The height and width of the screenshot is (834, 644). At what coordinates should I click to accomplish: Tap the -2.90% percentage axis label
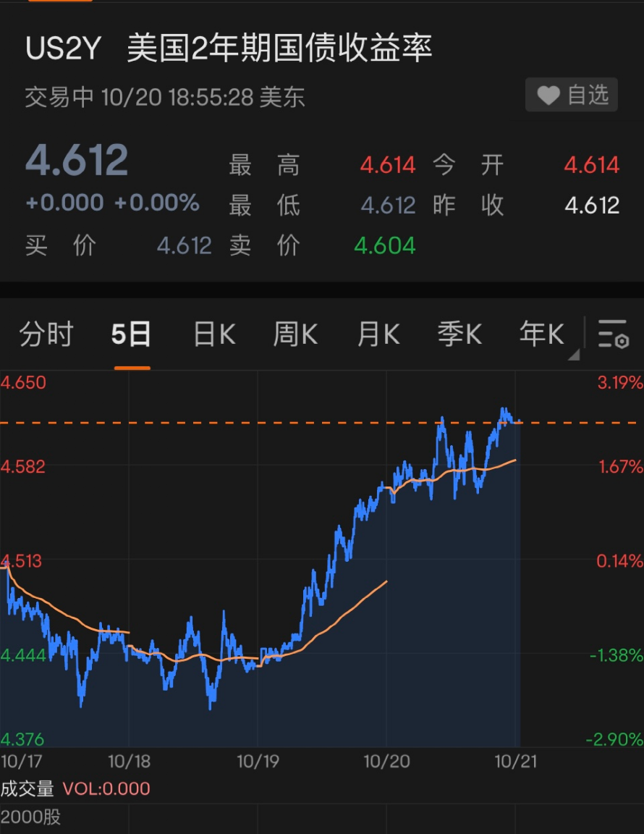(x=615, y=738)
